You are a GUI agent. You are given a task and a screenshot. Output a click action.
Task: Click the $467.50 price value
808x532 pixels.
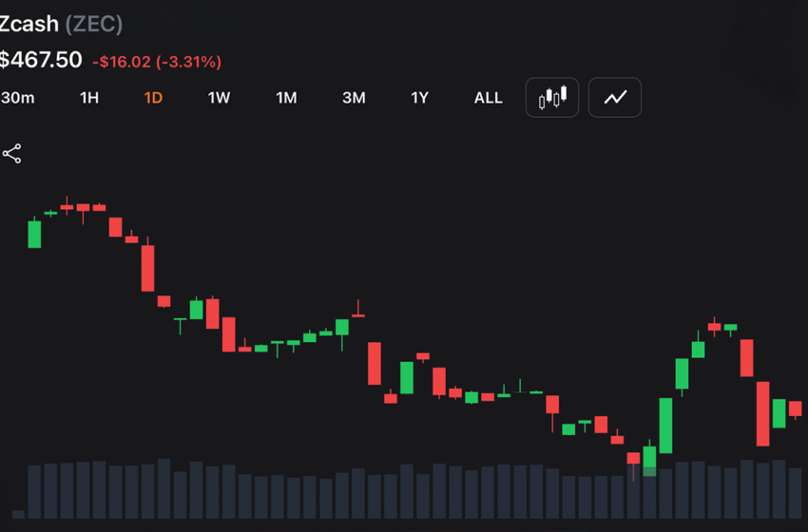(41, 60)
